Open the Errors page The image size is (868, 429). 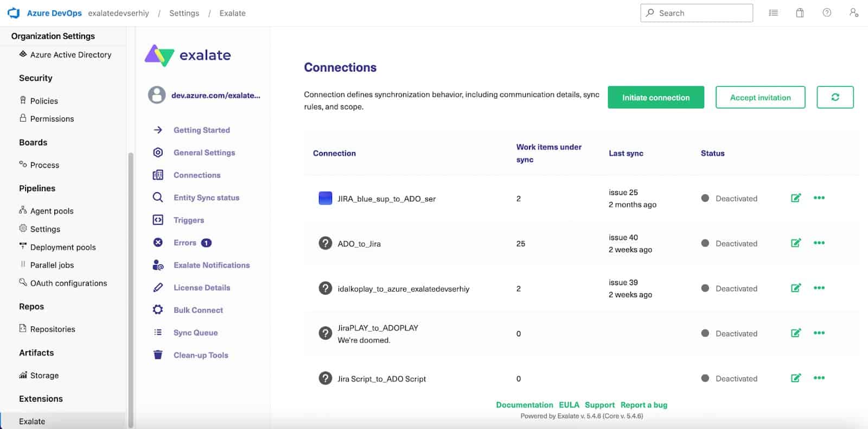(x=185, y=243)
